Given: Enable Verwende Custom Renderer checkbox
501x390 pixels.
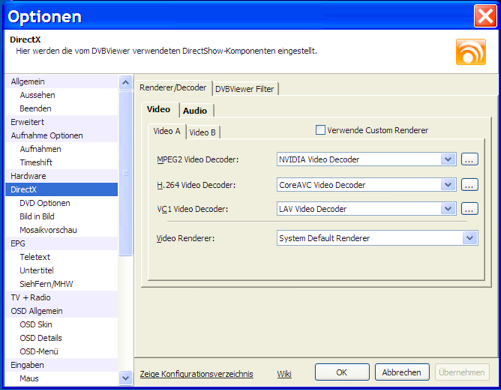Looking at the screenshot, I should (x=320, y=130).
